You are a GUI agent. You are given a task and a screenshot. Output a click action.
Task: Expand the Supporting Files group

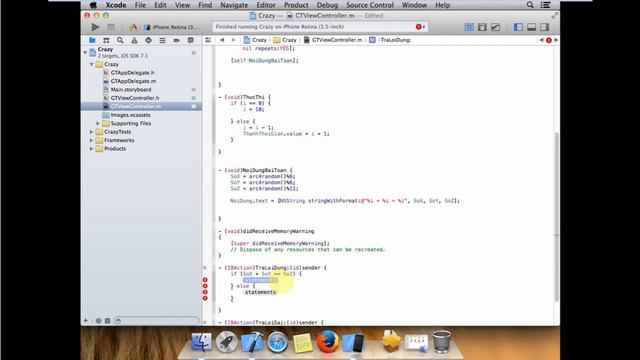click(x=98, y=123)
